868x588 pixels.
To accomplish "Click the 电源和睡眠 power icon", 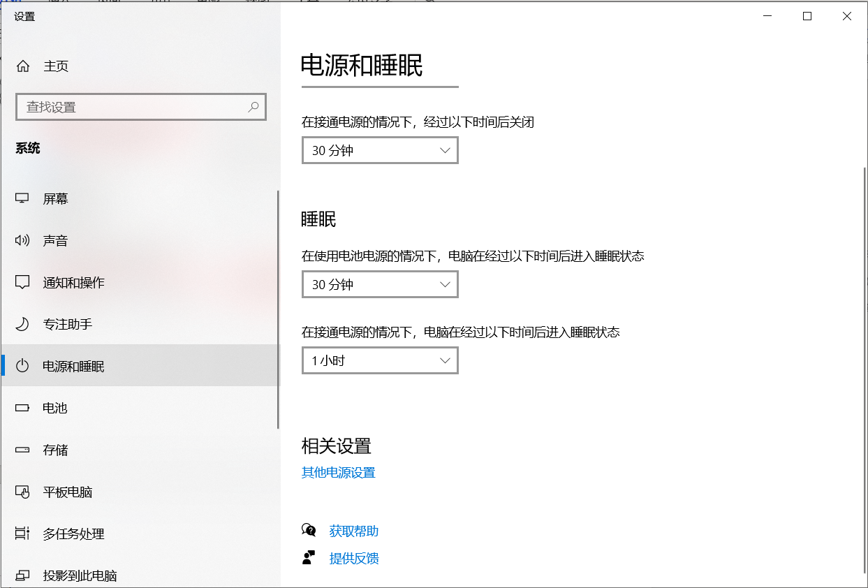I will click(x=22, y=367).
